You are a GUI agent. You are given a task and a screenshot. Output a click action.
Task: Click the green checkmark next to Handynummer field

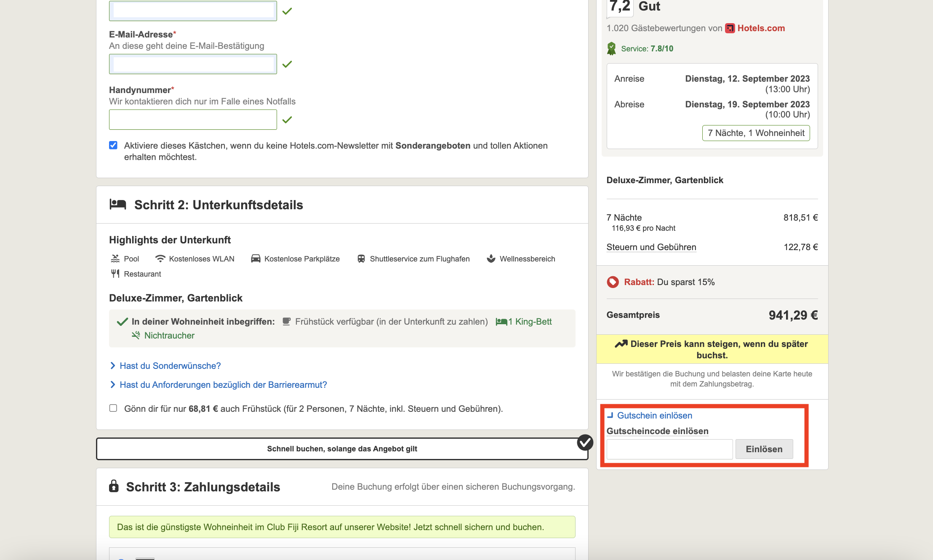click(x=287, y=120)
